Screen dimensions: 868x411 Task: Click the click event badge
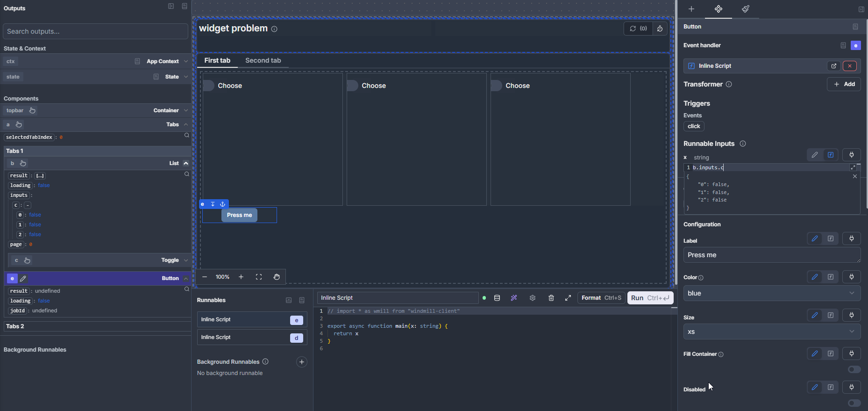click(694, 126)
